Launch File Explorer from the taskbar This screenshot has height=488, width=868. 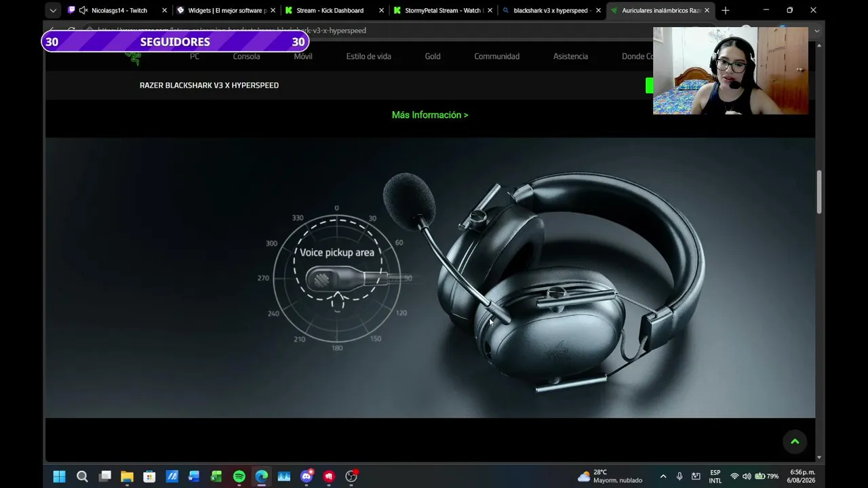click(127, 476)
